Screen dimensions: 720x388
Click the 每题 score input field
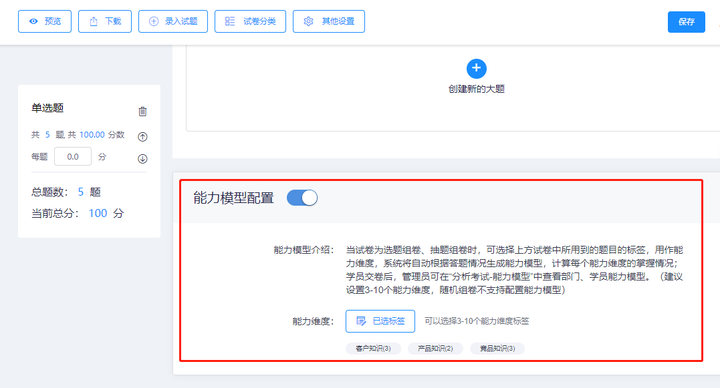pyautogui.click(x=73, y=157)
